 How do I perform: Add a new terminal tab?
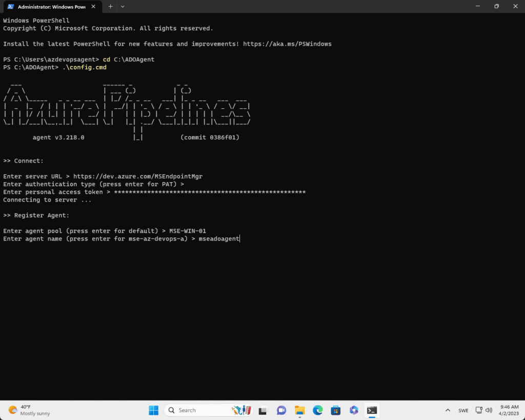[x=111, y=7]
